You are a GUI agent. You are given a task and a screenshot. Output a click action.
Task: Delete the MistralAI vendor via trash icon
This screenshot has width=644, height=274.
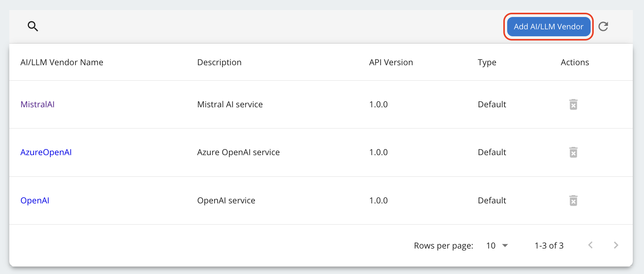pos(573,104)
